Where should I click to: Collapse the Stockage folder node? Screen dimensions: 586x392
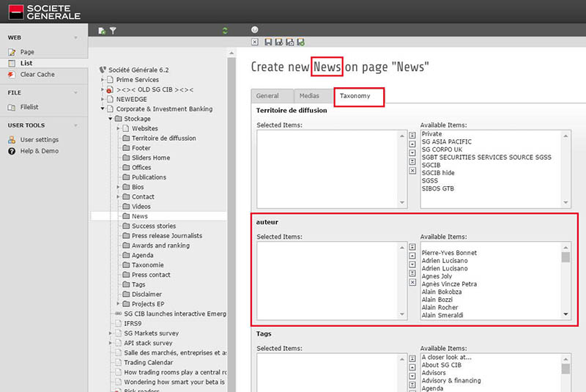point(111,119)
